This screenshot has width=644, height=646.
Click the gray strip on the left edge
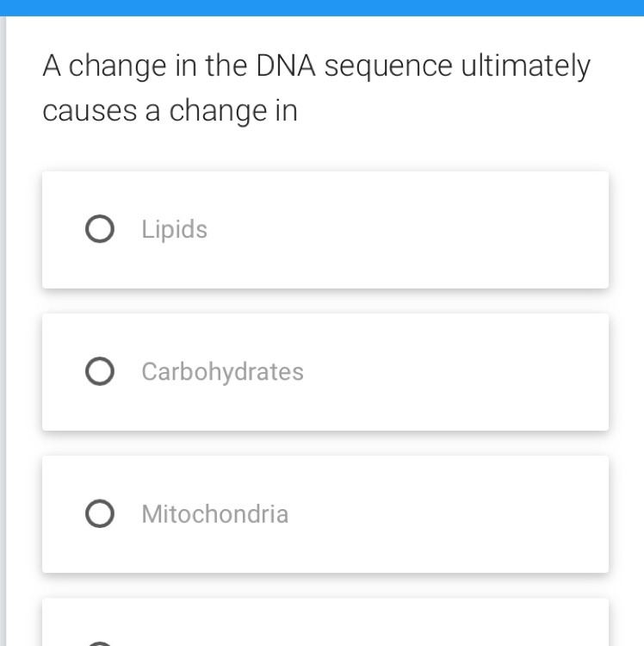coord(3,345)
